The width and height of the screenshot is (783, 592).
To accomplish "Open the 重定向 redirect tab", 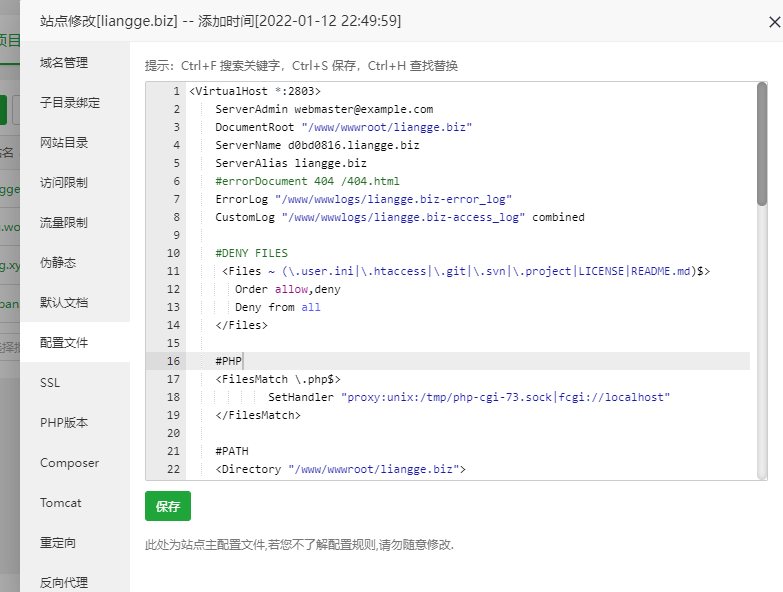I will pyautogui.click(x=58, y=543).
